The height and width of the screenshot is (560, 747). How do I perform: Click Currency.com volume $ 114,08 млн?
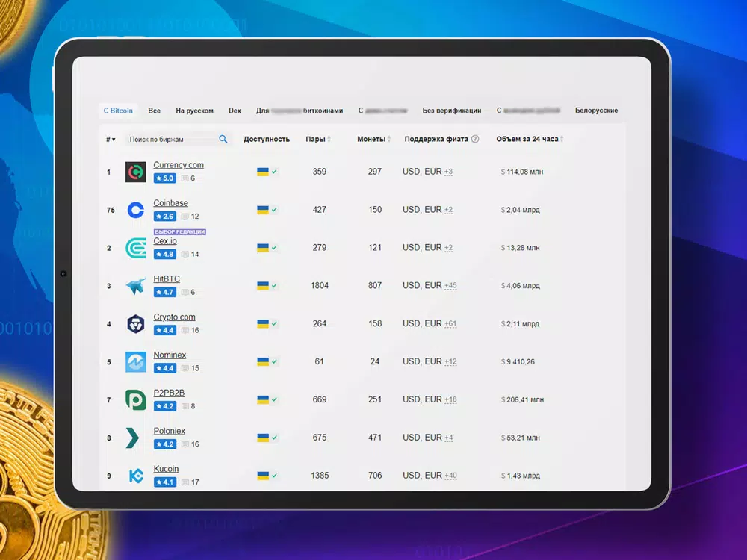(x=522, y=172)
